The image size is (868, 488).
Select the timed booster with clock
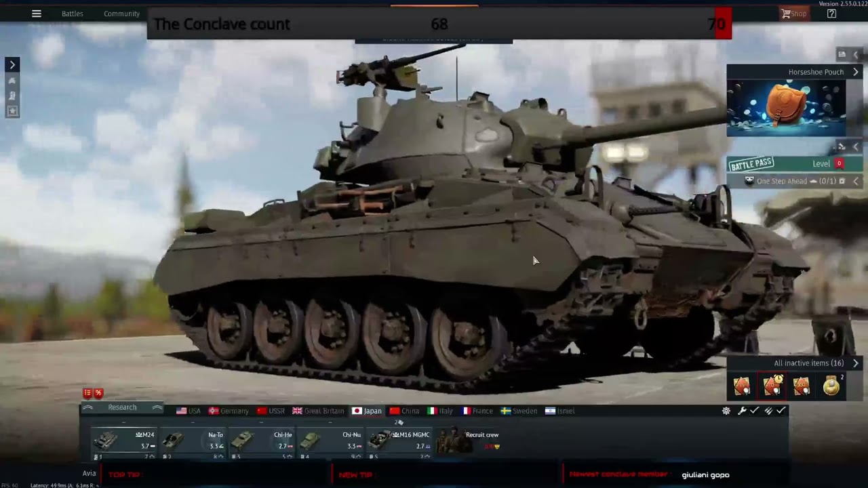pos(772,386)
